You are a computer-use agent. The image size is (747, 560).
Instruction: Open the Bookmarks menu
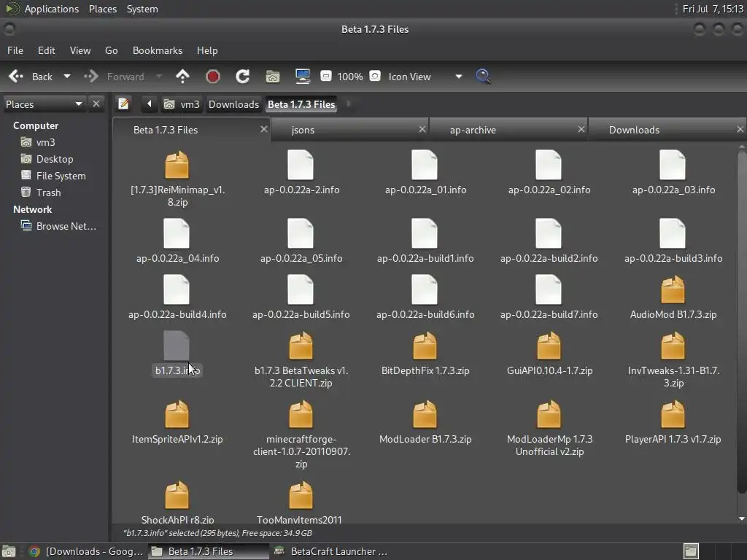[x=158, y=50]
